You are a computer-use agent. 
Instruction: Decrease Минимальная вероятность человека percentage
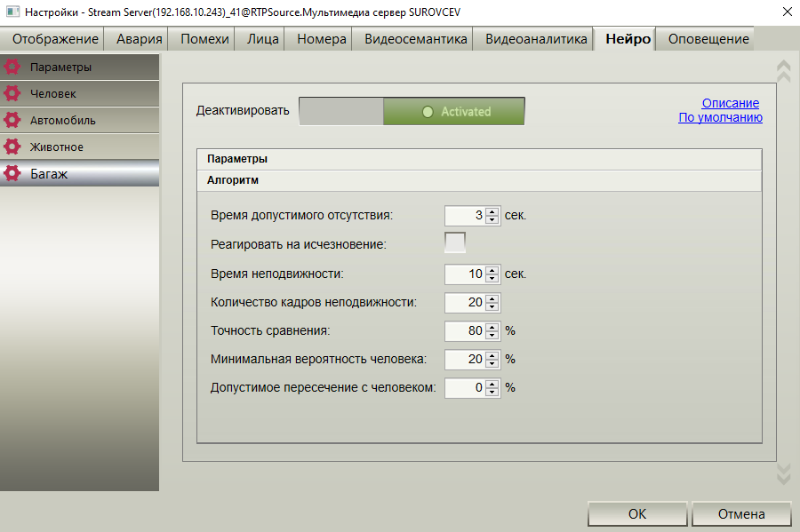coord(492,364)
